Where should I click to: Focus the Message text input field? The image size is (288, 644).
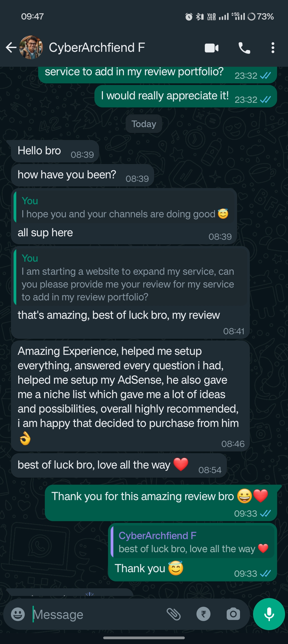[96, 614]
